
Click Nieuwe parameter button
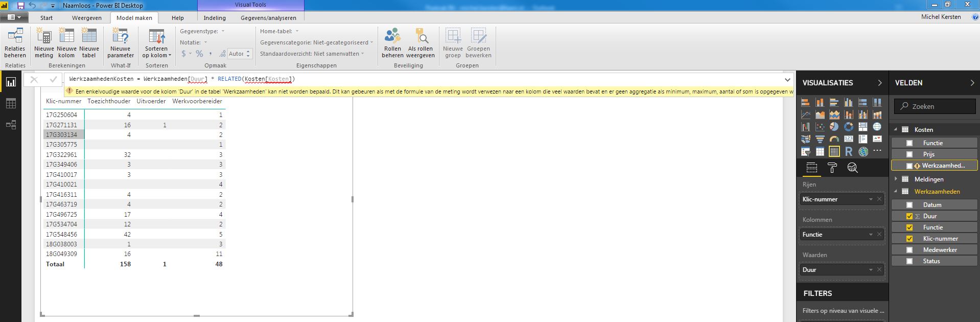coord(121,43)
